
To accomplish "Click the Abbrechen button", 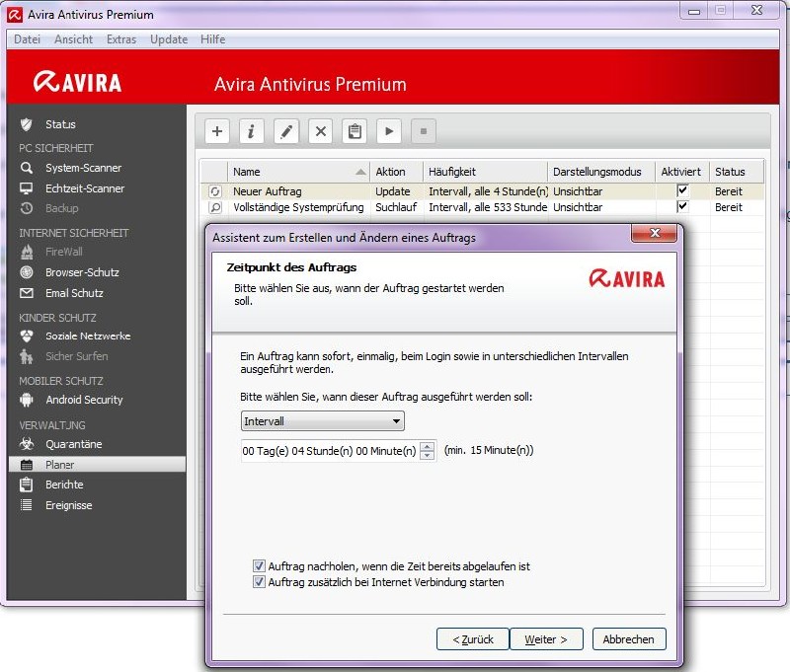I will point(629,639).
